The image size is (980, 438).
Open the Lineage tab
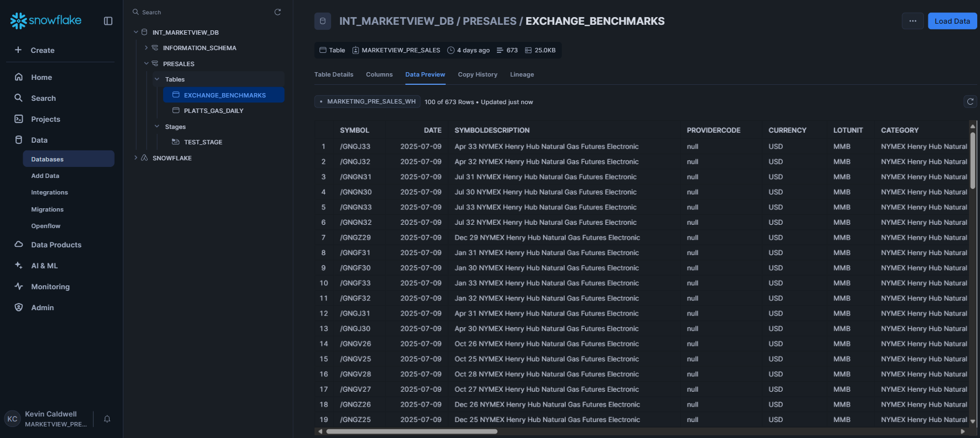(522, 74)
